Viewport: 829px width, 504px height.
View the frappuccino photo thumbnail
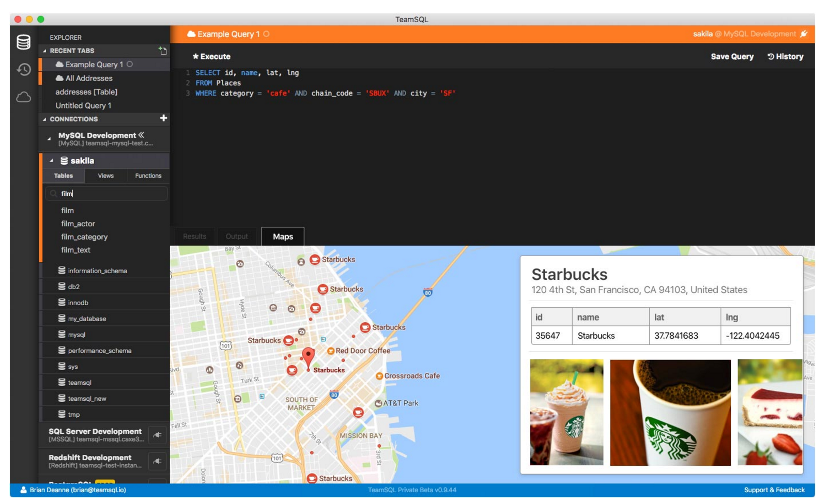(x=566, y=413)
